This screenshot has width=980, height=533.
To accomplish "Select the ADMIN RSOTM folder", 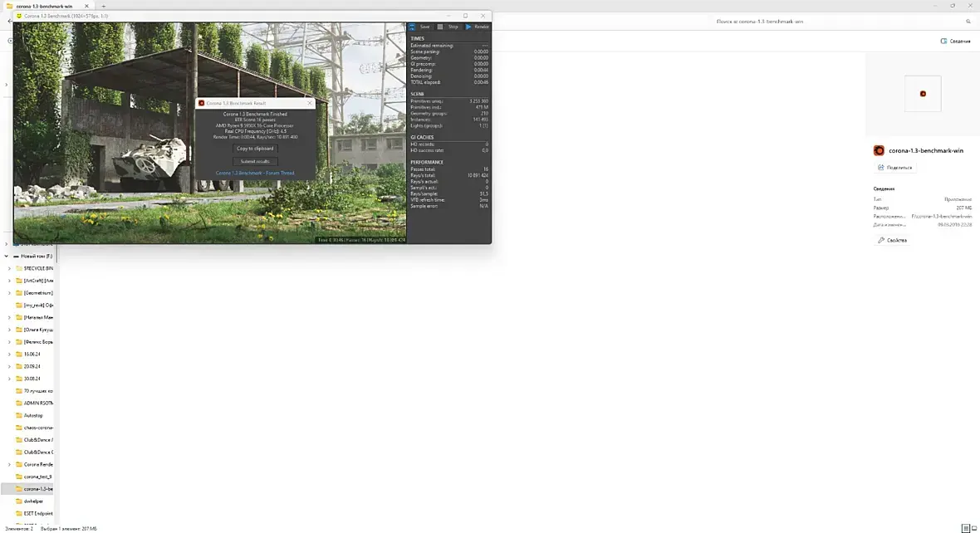I will pyautogui.click(x=34, y=403).
